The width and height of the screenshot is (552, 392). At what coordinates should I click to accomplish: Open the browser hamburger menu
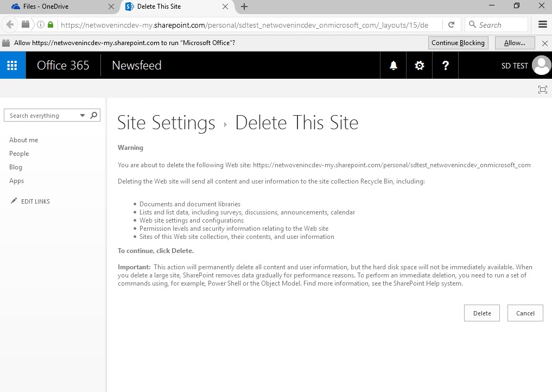pos(542,24)
